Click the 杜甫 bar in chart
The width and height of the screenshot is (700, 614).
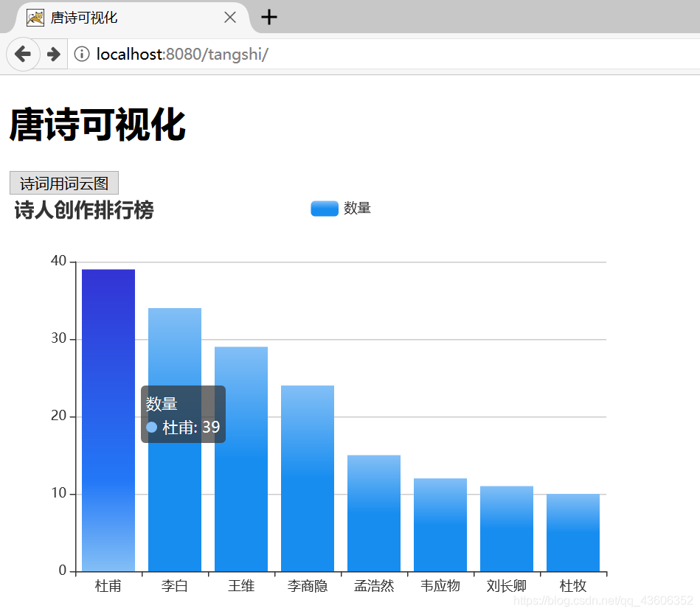tap(108, 420)
